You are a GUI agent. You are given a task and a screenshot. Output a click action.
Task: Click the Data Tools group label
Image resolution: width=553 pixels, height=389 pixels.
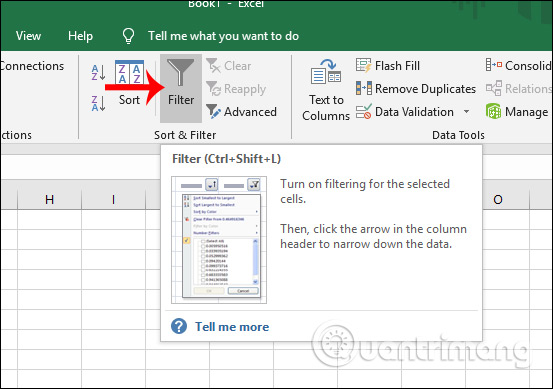pos(458,135)
